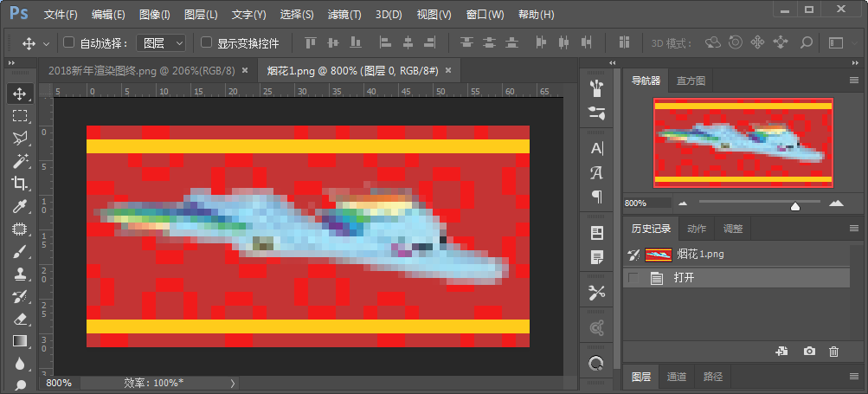Image resolution: width=868 pixels, height=394 pixels.
Task: Click the 3D pan (four-arrow) icon
Action: pos(757,42)
